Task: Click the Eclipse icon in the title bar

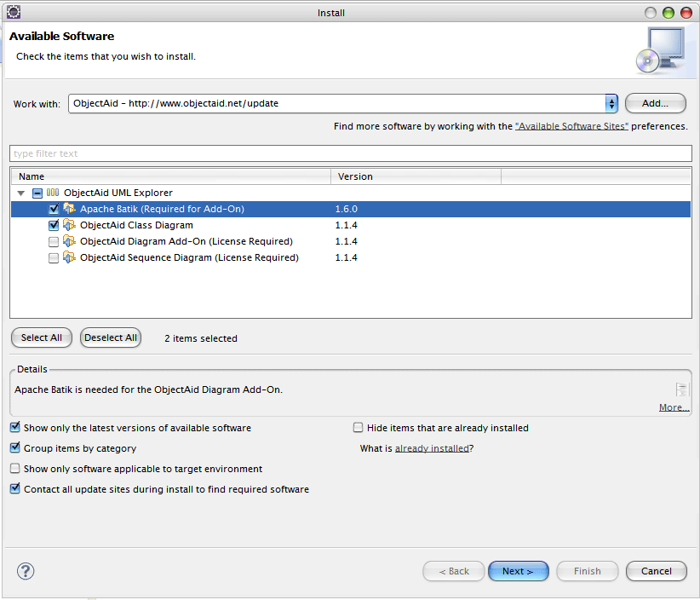Action: coord(13,13)
